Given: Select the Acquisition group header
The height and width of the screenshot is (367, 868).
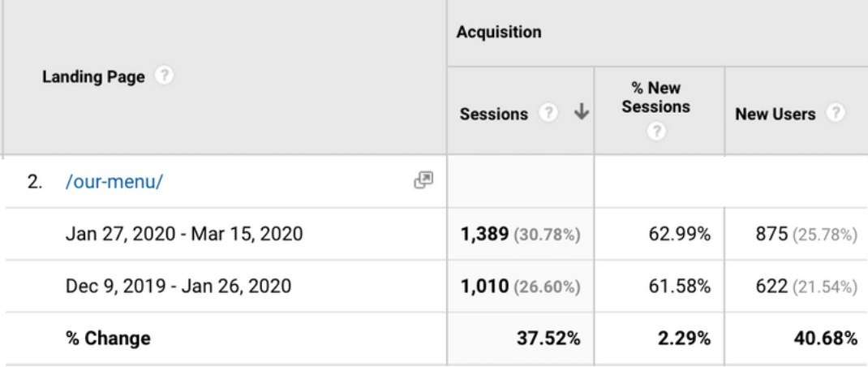Looking at the screenshot, I should (498, 32).
